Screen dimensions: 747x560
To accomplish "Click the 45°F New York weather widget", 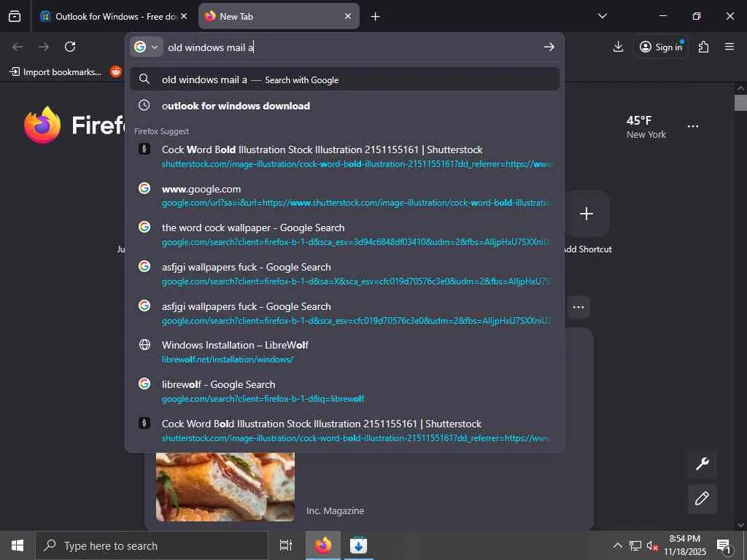I will (x=646, y=127).
